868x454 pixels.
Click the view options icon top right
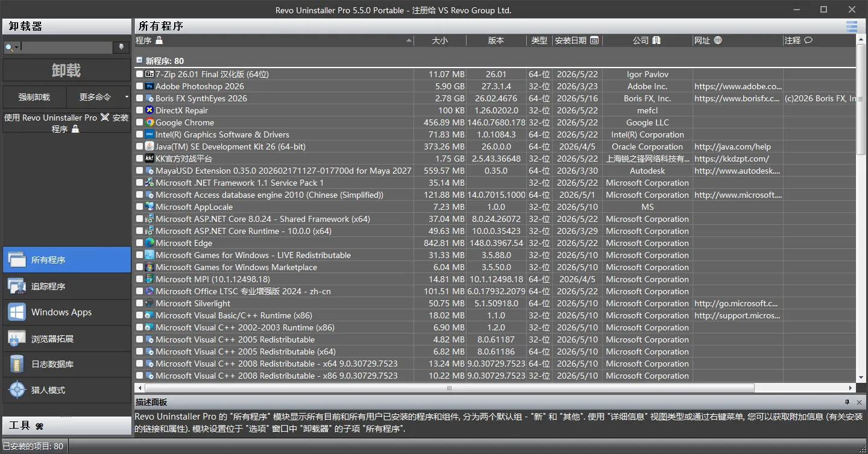[x=851, y=27]
